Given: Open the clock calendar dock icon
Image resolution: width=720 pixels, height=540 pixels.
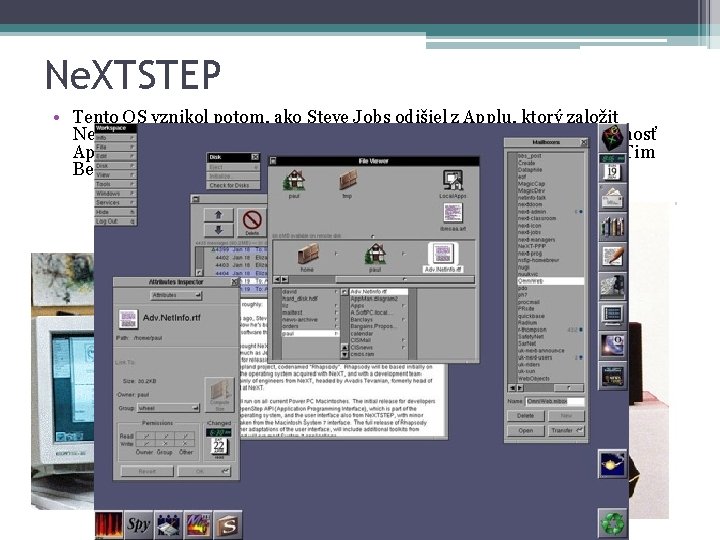Looking at the screenshot, I should (613, 169).
